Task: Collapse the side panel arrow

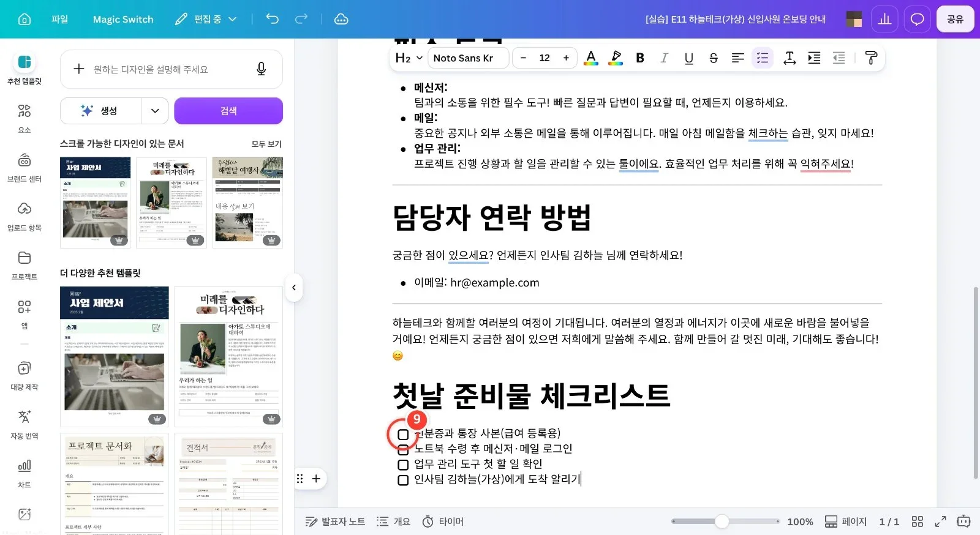Action: (294, 288)
